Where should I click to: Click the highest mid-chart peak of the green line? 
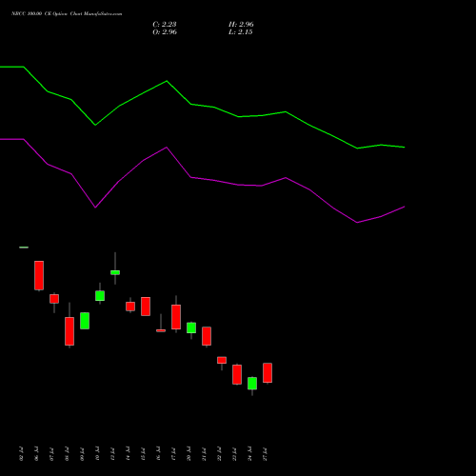tap(167, 81)
